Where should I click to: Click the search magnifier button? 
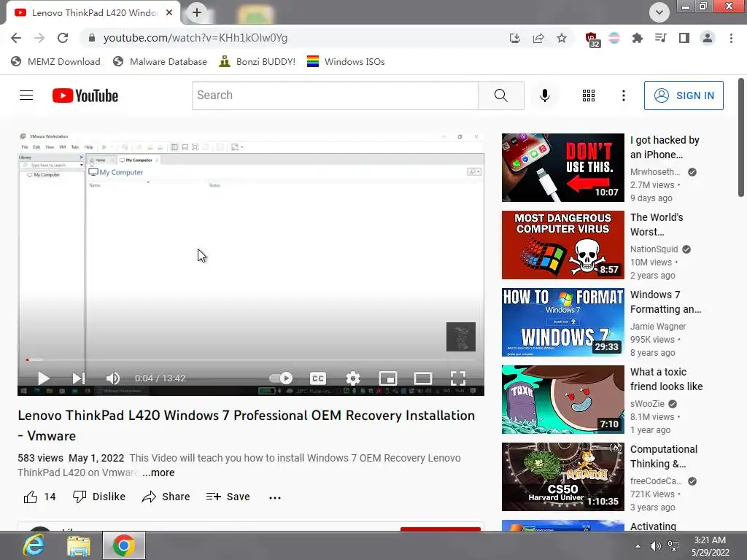pyautogui.click(x=500, y=96)
